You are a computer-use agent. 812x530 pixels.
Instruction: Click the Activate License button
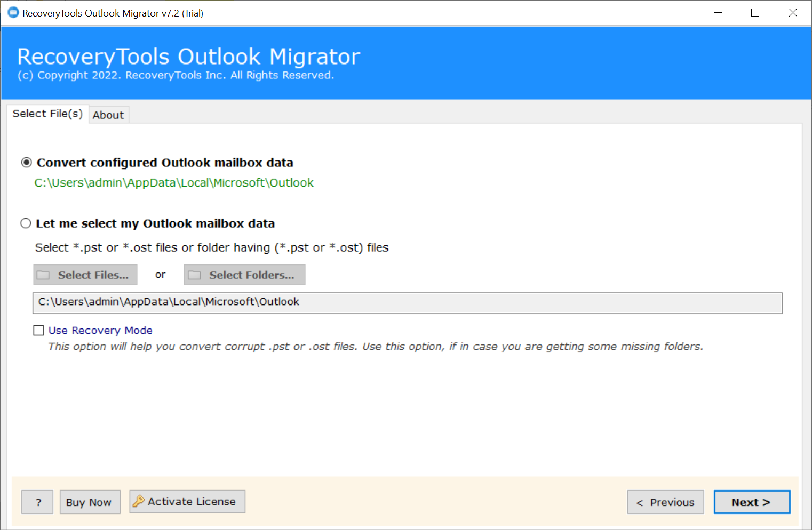pyautogui.click(x=187, y=502)
